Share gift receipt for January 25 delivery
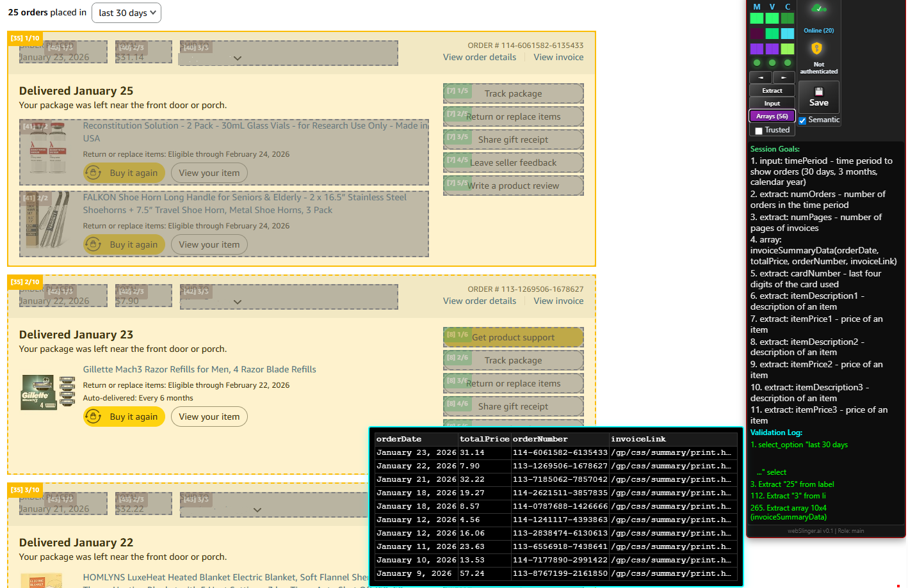The image size is (908, 588). pyautogui.click(x=514, y=139)
